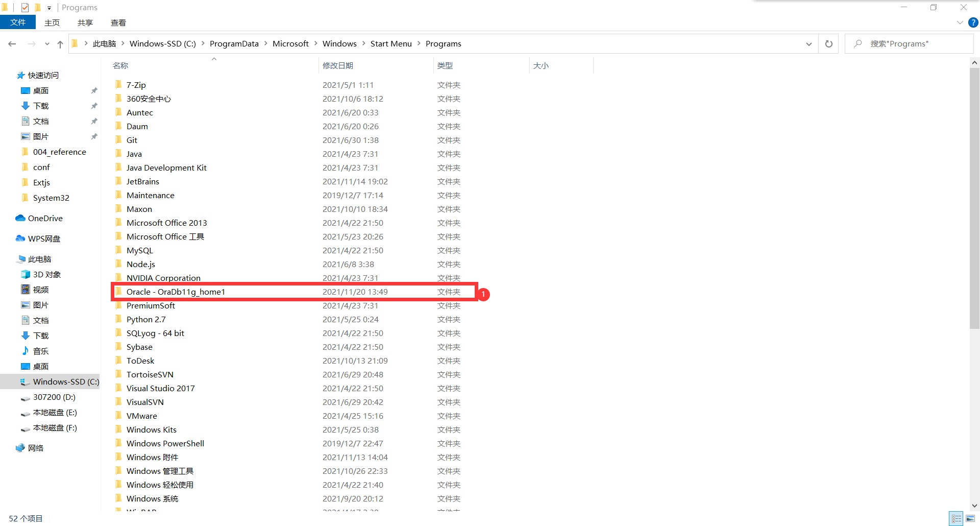The width and height of the screenshot is (980, 526).
Task: Select the Git folder icon
Action: pyautogui.click(x=118, y=139)
